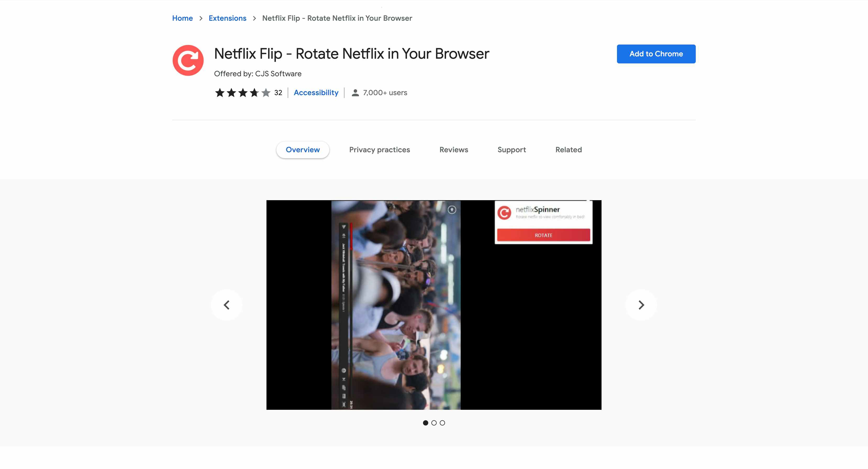Select the Overview tab
Viewport: 868px width, 469px height.
(x=302, y=150)
